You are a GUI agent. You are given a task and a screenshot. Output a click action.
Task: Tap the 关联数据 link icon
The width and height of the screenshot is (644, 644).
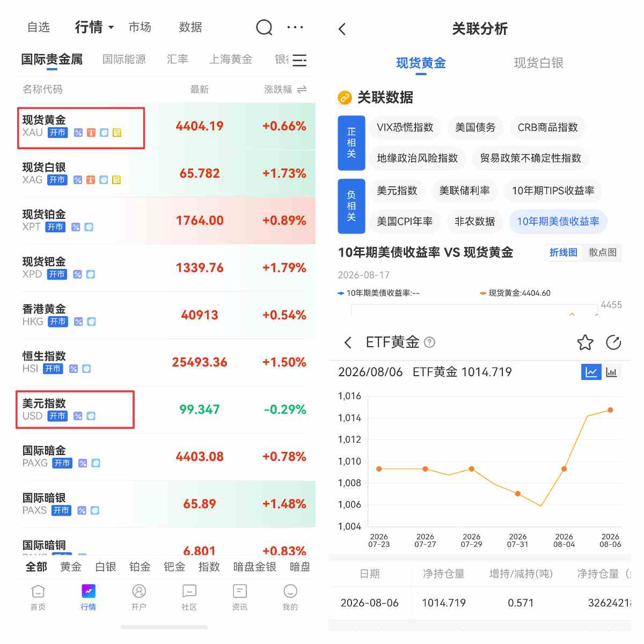[x=345, y=98]
